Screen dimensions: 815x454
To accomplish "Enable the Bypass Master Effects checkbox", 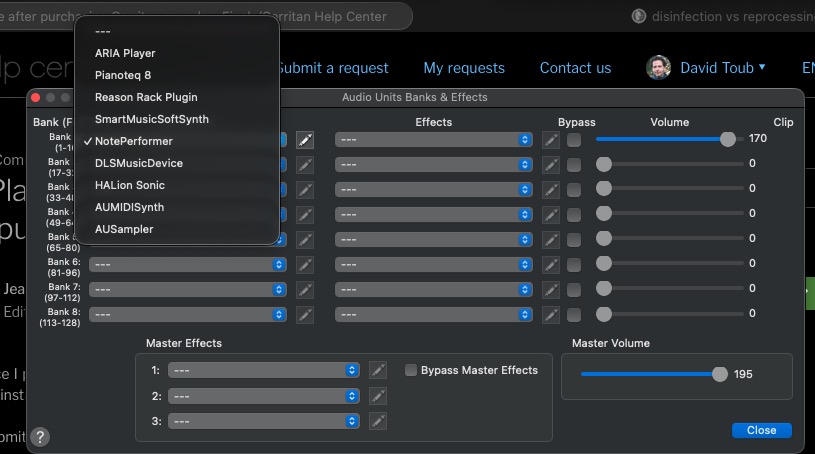I will pyautogui.click(x=411, y=370).
